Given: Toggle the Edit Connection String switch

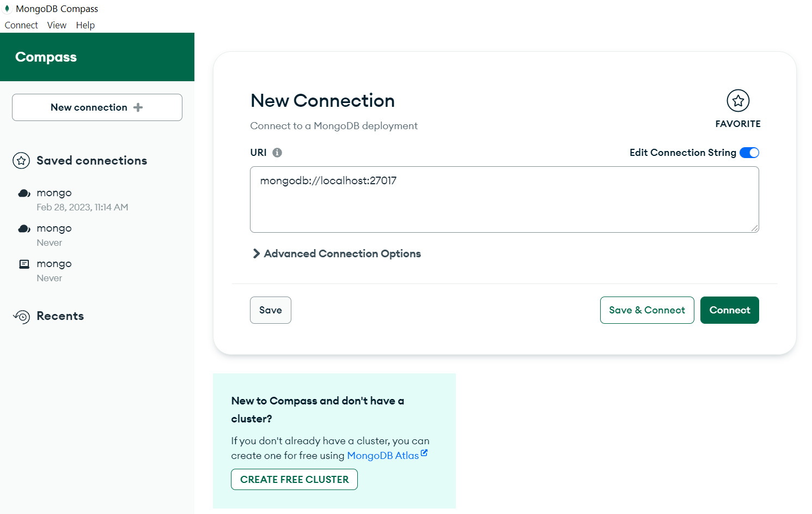Looking at the screenshot, I should tap(749, 153).
